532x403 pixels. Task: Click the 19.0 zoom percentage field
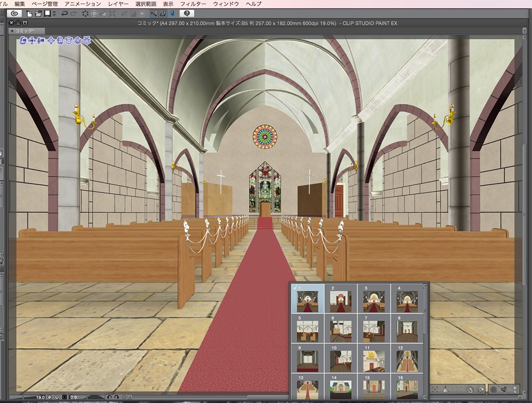tap(34, 397)
